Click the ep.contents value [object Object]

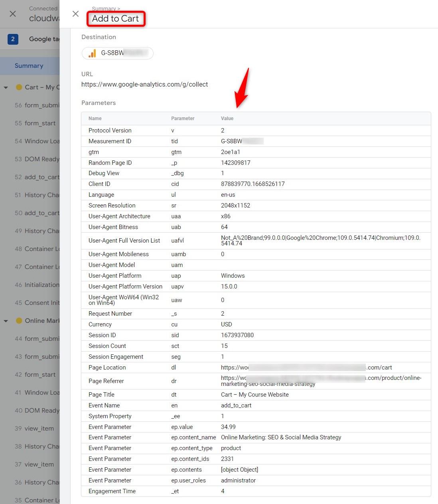click(240, 470)
